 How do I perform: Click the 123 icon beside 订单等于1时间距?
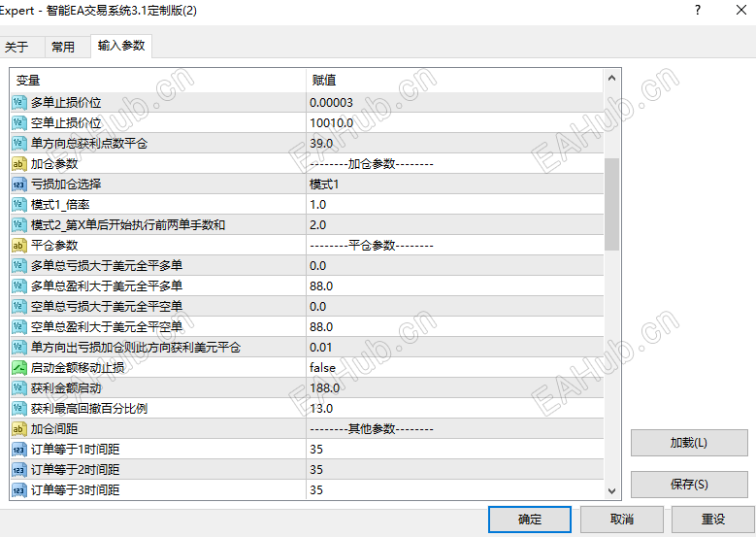pyautogui.click(x=18, y=449)
